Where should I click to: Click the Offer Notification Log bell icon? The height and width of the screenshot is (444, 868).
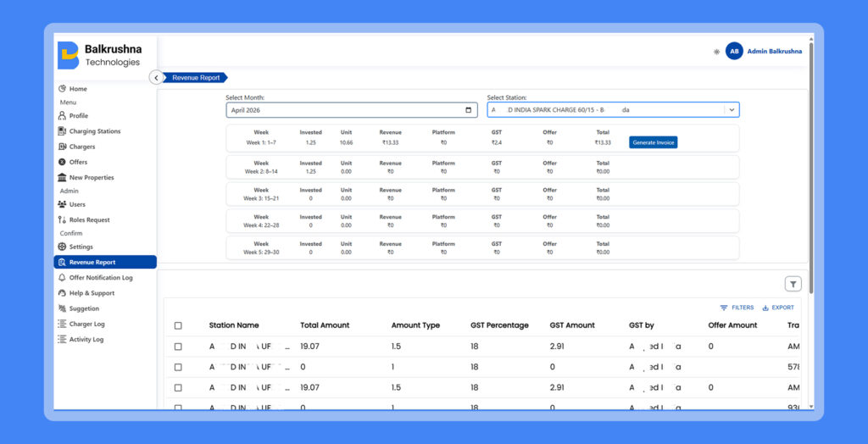(62, 278)
